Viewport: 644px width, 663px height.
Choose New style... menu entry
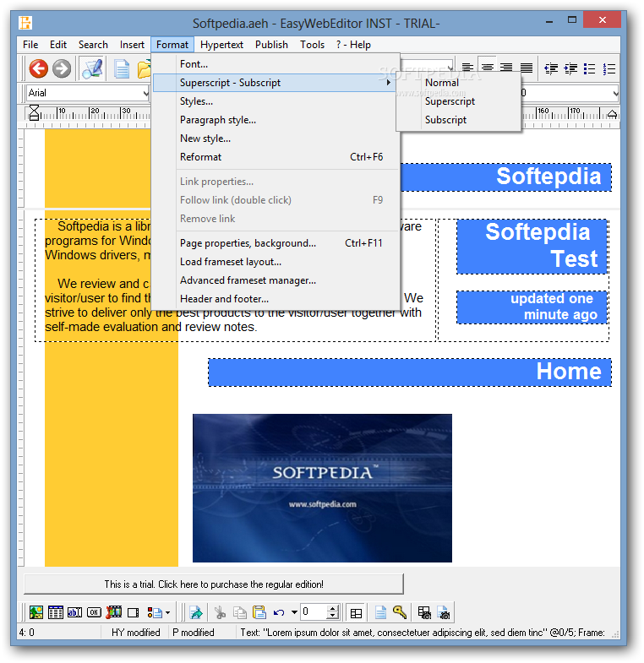(276, 139)
